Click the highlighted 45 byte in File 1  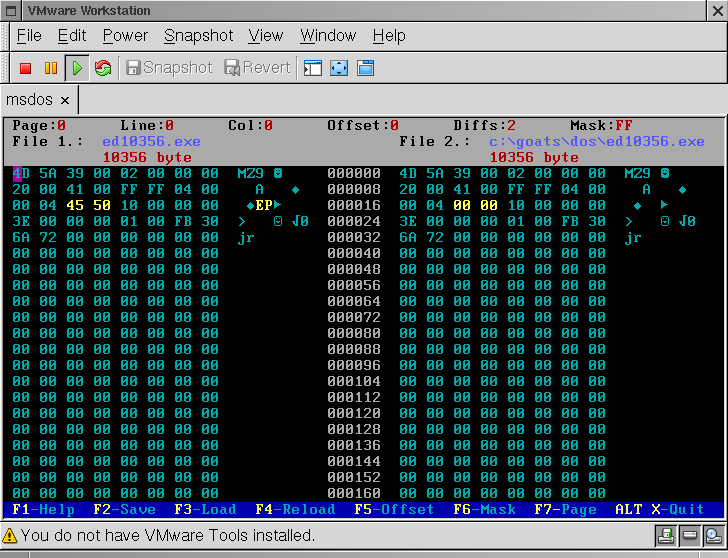[75, 205]
